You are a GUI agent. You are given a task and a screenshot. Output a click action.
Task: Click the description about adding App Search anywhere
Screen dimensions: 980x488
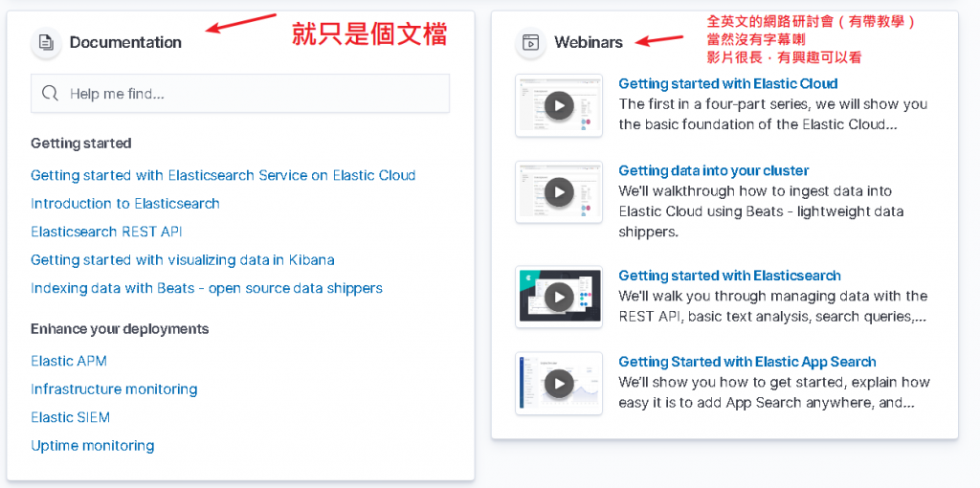pos(774,392)
